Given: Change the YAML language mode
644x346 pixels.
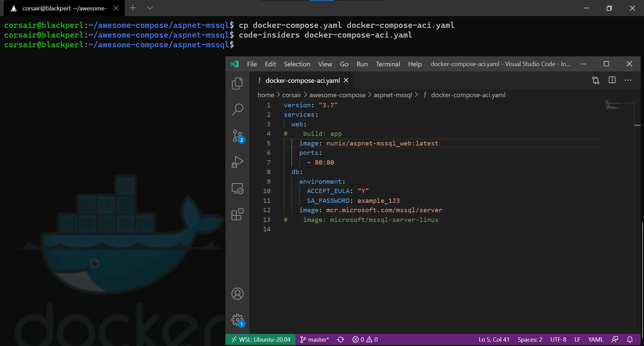Looking at the screenshot, I should click(595, 340).
